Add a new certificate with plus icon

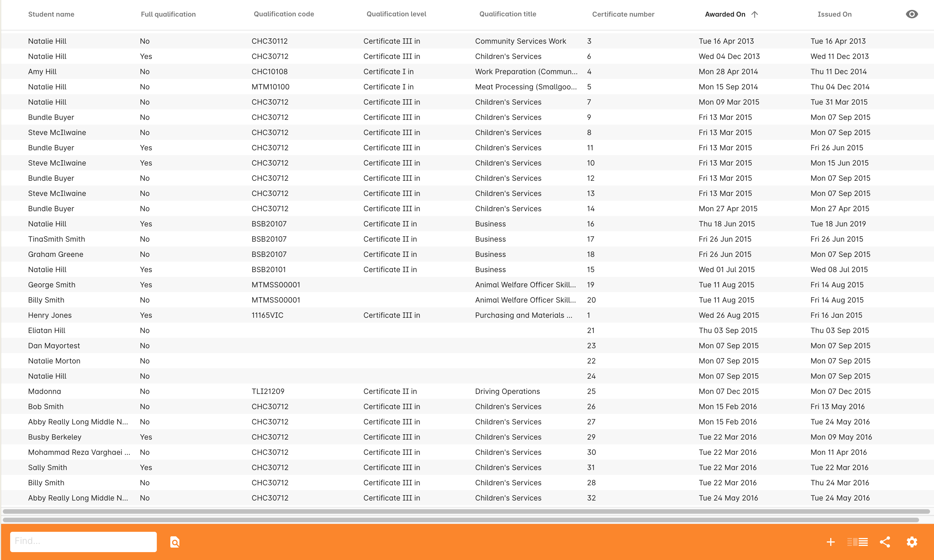coord(830,542)
